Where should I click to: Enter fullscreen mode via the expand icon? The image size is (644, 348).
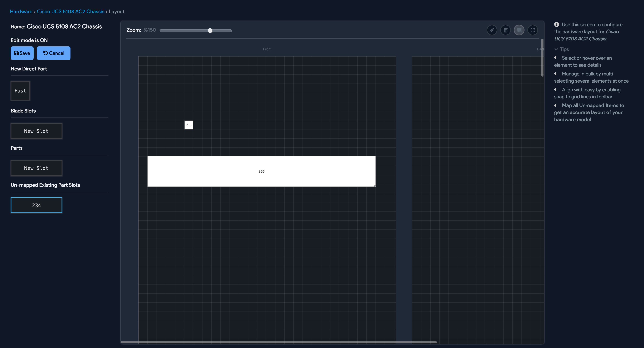533,30
